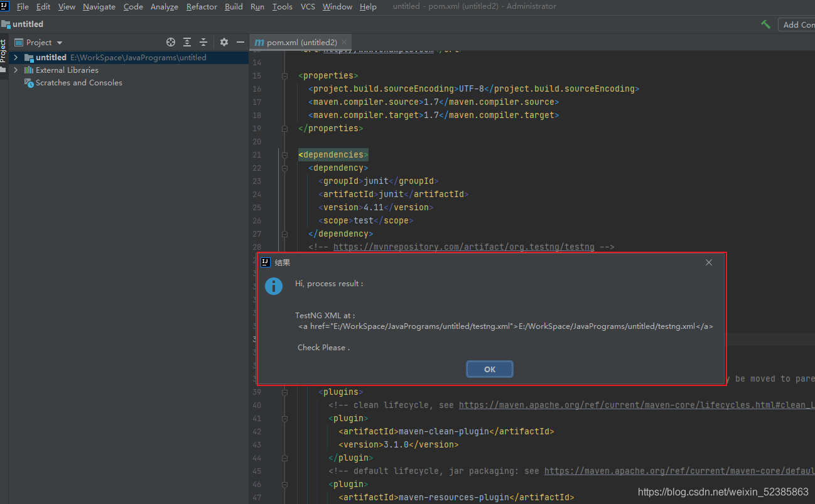Fold the plugin block at line 46

(285, 484)
